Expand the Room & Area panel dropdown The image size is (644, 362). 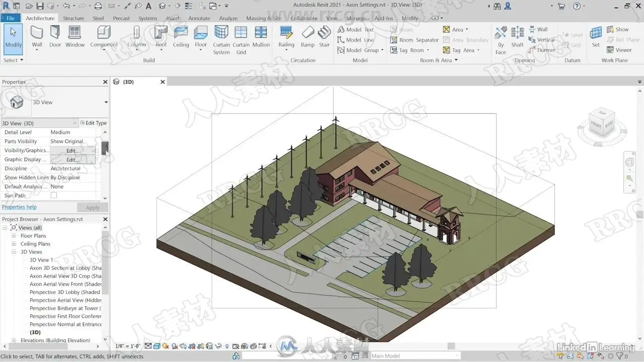point(456,60)
